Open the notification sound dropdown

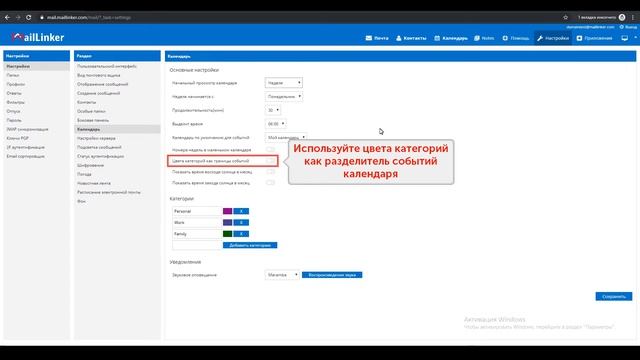282,275
